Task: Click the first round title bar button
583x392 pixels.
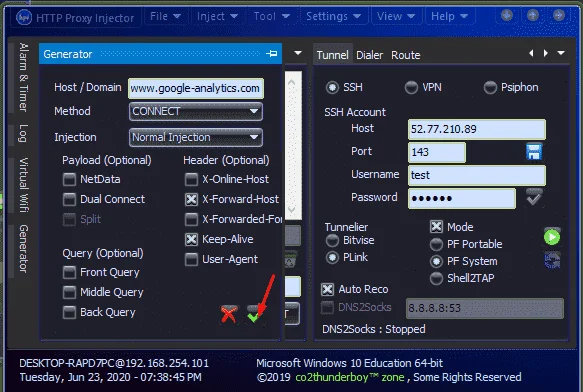Action: click(507, 15)
